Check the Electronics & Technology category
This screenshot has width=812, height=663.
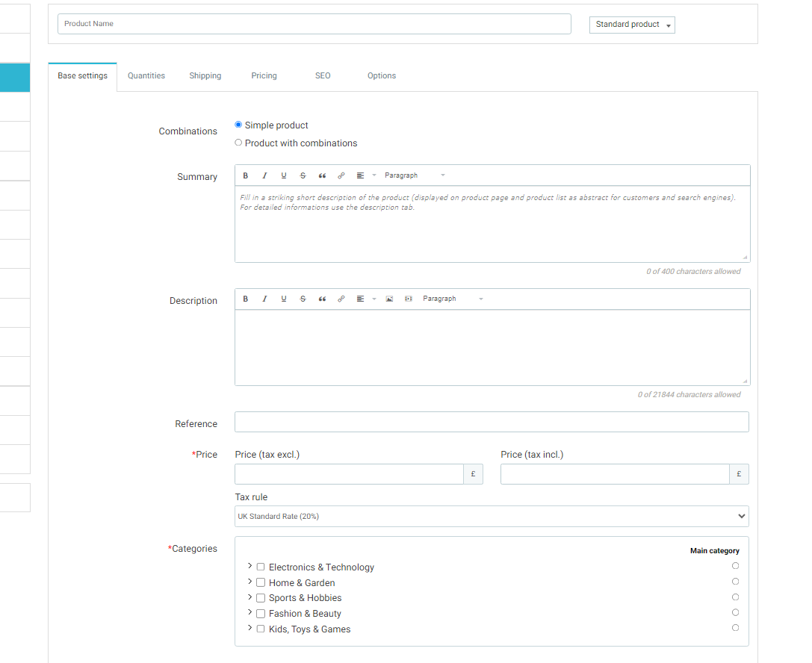coord(261,567)
